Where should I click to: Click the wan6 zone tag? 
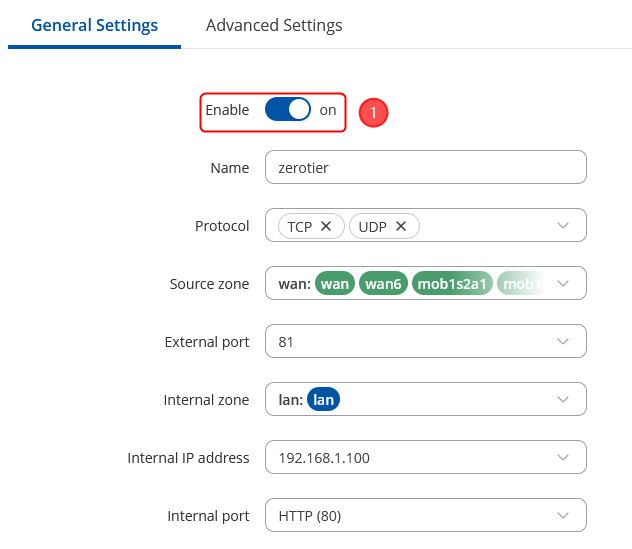pyautogui.click(x=383, y=284)
